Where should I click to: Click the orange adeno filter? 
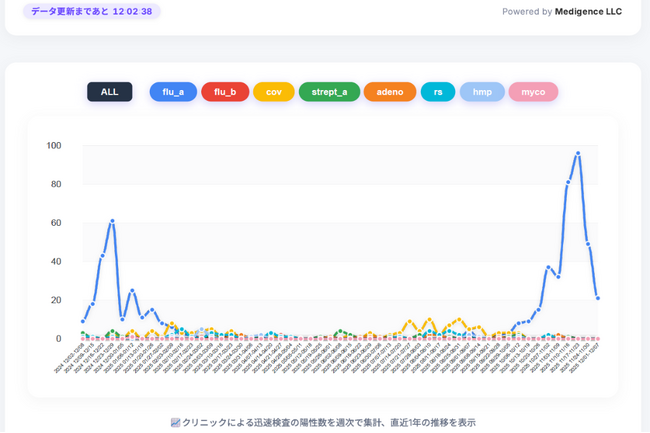389,92
